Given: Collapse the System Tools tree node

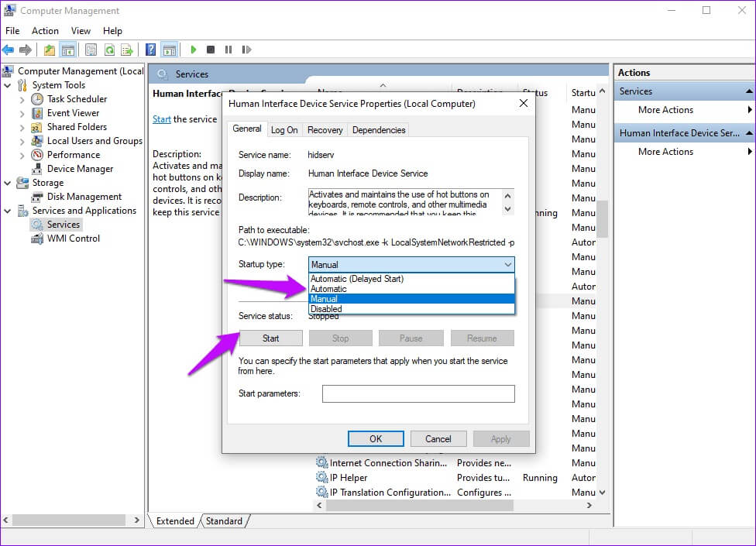Looking at the screenshot, I should pos(8,86).
